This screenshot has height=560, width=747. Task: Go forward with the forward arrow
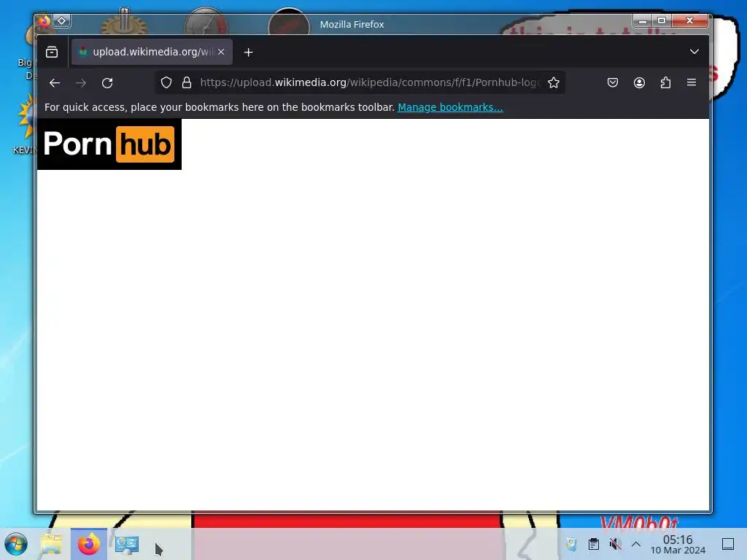(81, 83)
